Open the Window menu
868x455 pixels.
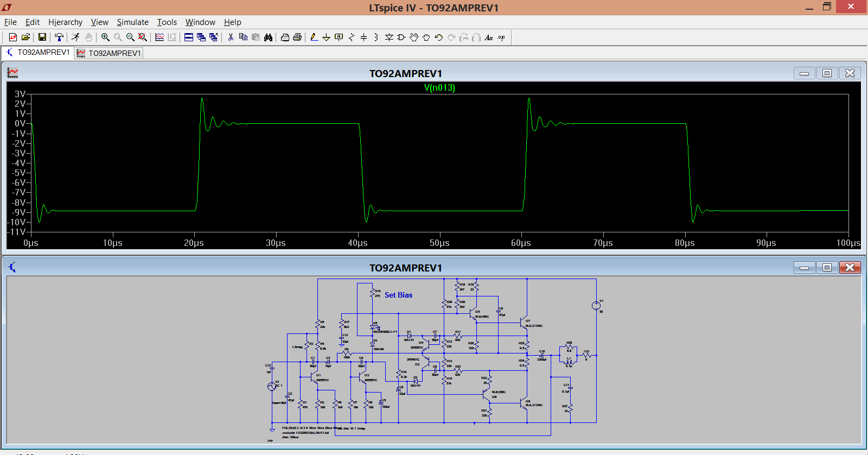coord(200,22)
